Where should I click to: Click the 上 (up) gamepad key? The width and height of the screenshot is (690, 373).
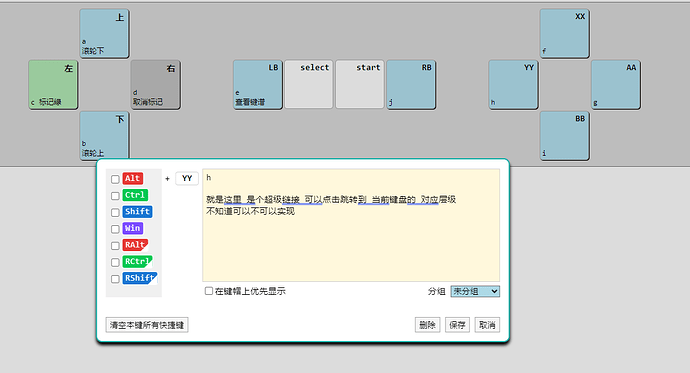(x=104, y=33)
